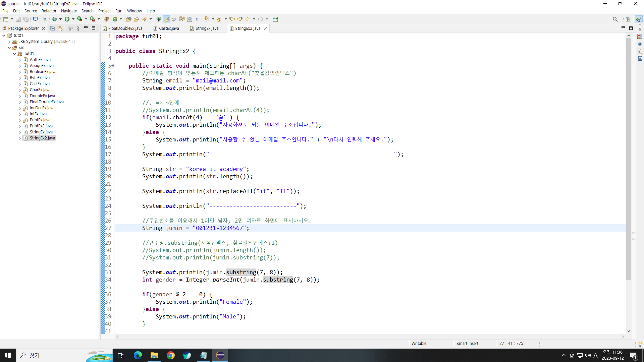Click the Open Console monitor icon
This screenshot has width=644, height=362.
click(x=35, y=19)
